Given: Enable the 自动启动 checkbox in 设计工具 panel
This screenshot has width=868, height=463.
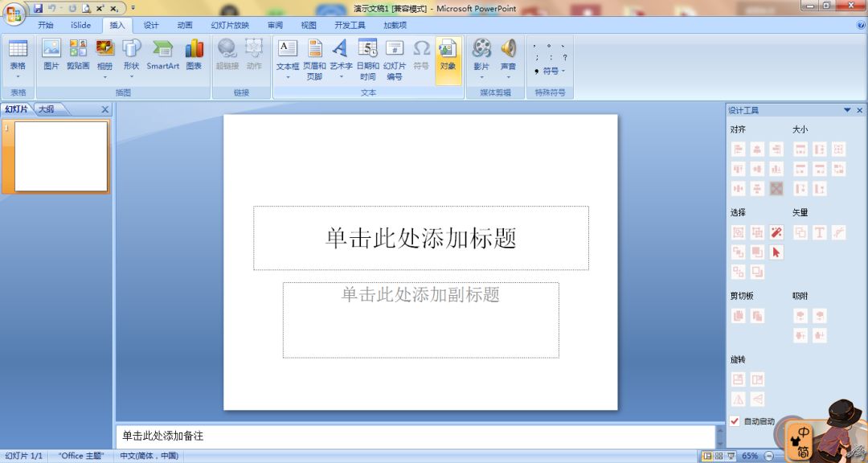Looking at the screenshot, I should (x=735, y=420).
